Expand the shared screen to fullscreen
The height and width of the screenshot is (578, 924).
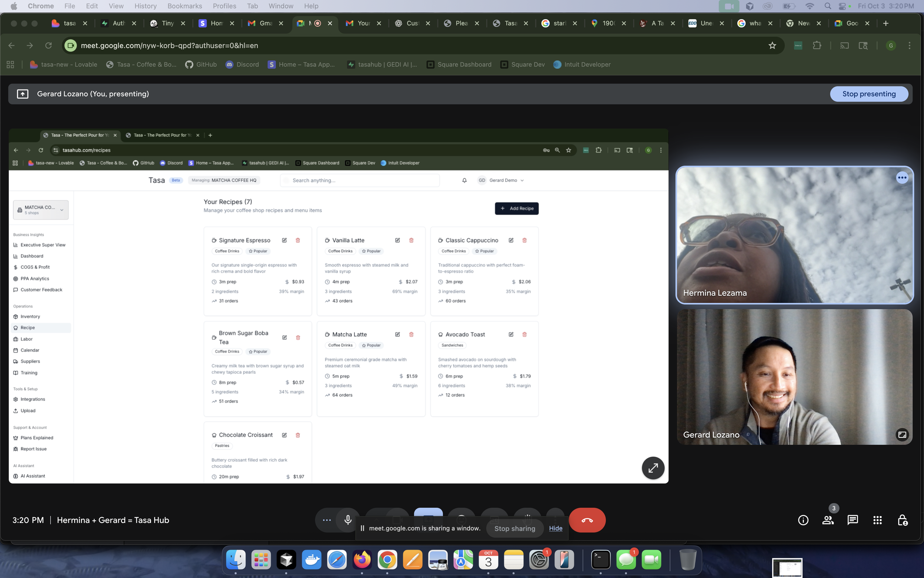click(653, 468)
